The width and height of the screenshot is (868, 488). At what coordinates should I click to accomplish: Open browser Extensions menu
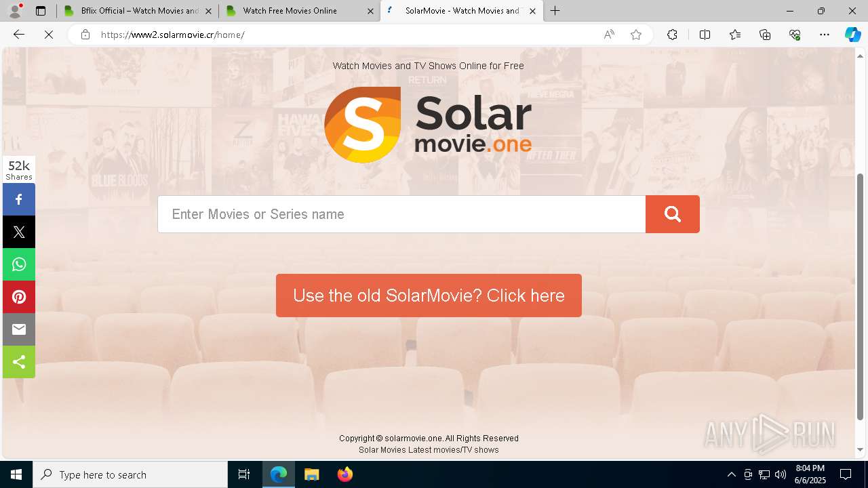(x=672, y=35)
